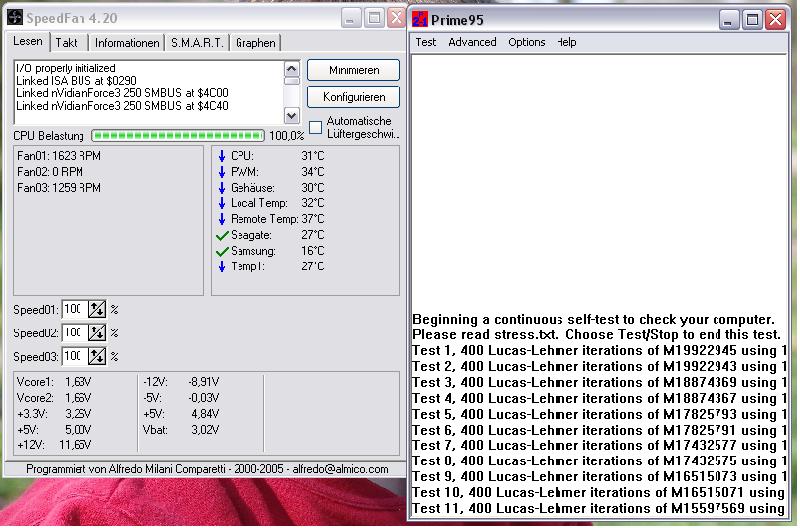Click the Local Temp arrow icon
Image resolution: width=800 pixels, height=528 pixels.
(222, 203)
